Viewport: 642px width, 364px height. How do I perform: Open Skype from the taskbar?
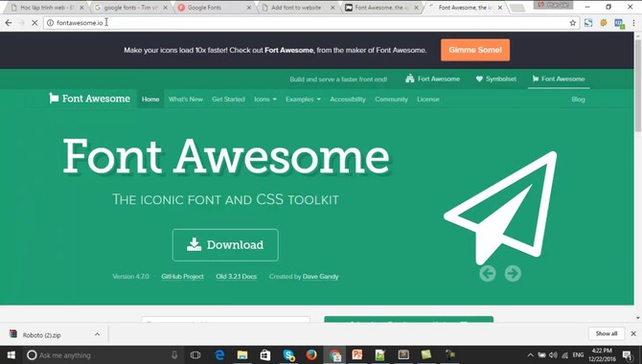pos(288,354)
